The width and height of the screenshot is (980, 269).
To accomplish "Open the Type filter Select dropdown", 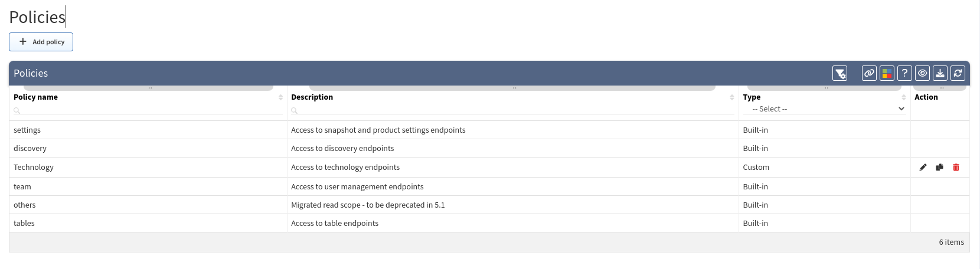I will (827, 109).
